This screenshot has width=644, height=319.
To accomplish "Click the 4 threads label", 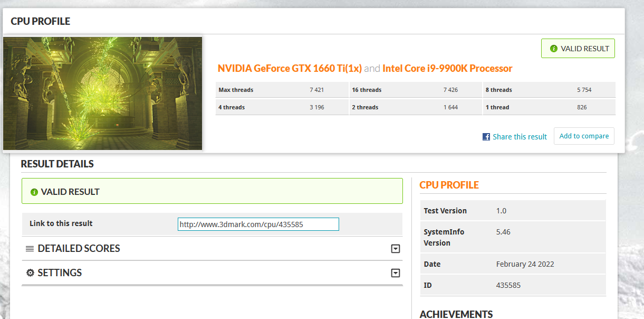I will coord(232,108).
